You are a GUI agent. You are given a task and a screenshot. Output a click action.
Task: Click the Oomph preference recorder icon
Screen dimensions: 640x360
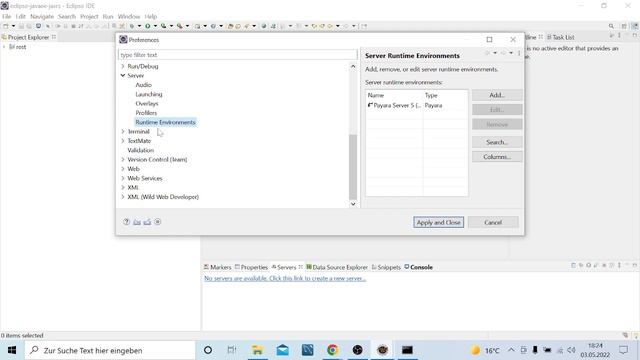point(158,222)
